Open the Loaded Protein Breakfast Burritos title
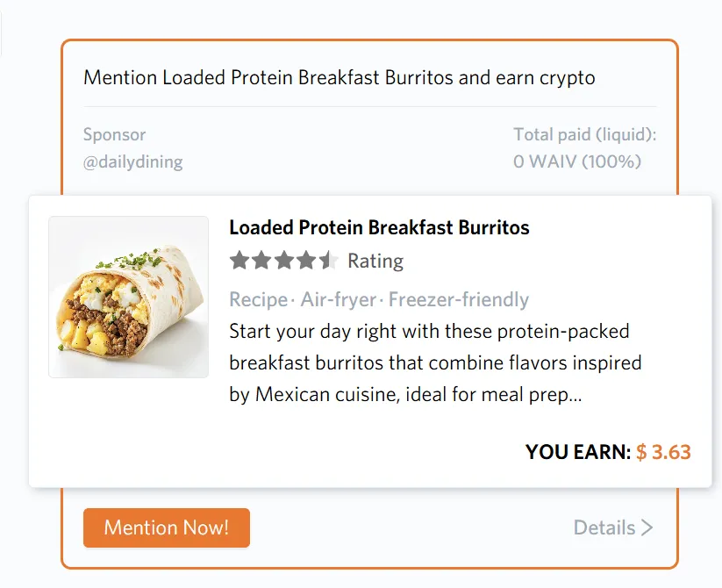 coord(379,228)
